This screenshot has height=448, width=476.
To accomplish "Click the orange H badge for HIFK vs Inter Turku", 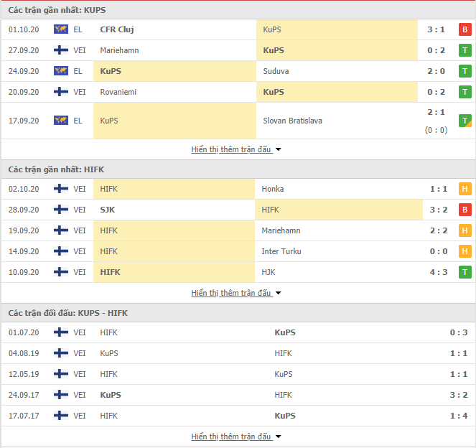I will pyautogui.click(x=465, y=251).
